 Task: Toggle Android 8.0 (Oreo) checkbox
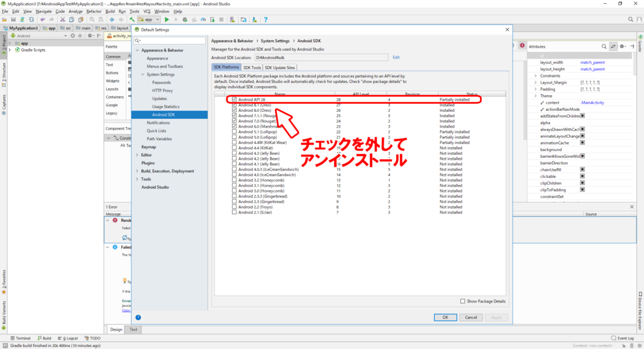(x=234, y=111)
